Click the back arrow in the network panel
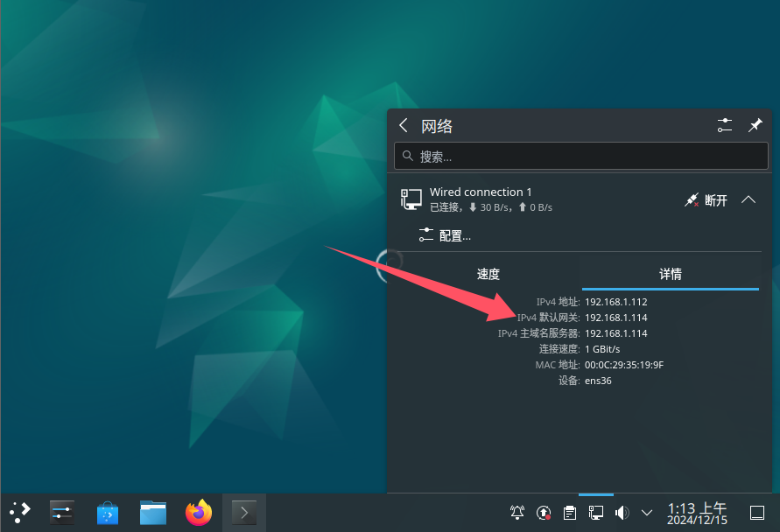This screenshot has width=780, height=532. coord(404,126)
